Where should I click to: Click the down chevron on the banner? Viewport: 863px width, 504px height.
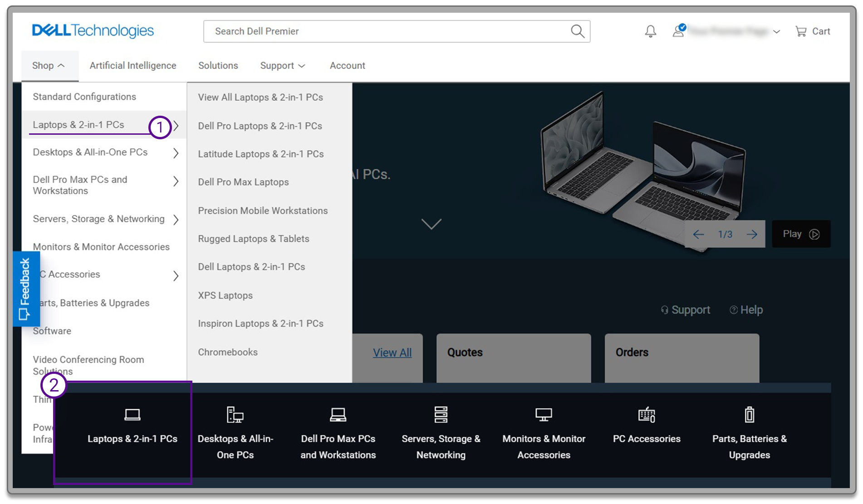click(431, 224)
